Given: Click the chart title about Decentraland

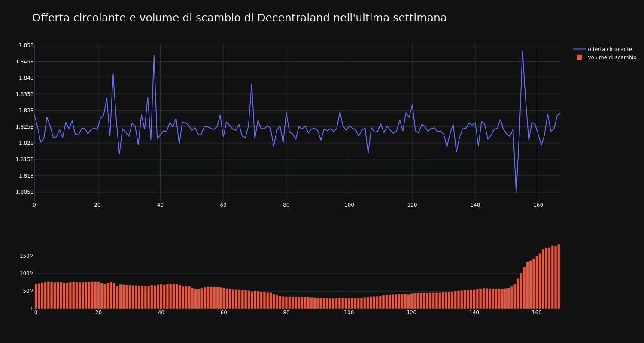Looking at the screenshot, I should (x=240, y=18).
